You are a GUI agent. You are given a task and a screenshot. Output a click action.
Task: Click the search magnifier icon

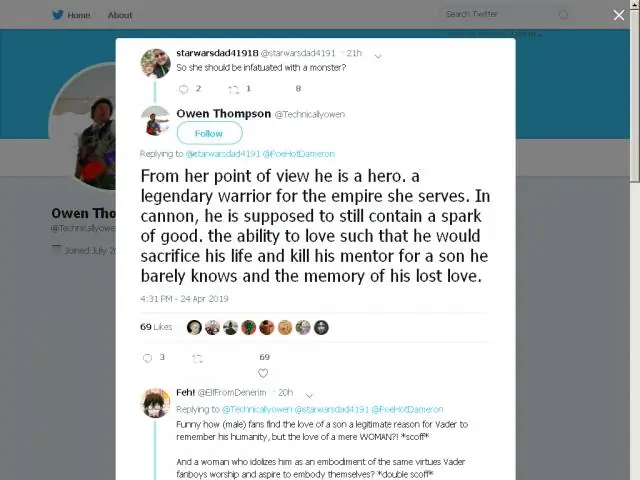563,15
